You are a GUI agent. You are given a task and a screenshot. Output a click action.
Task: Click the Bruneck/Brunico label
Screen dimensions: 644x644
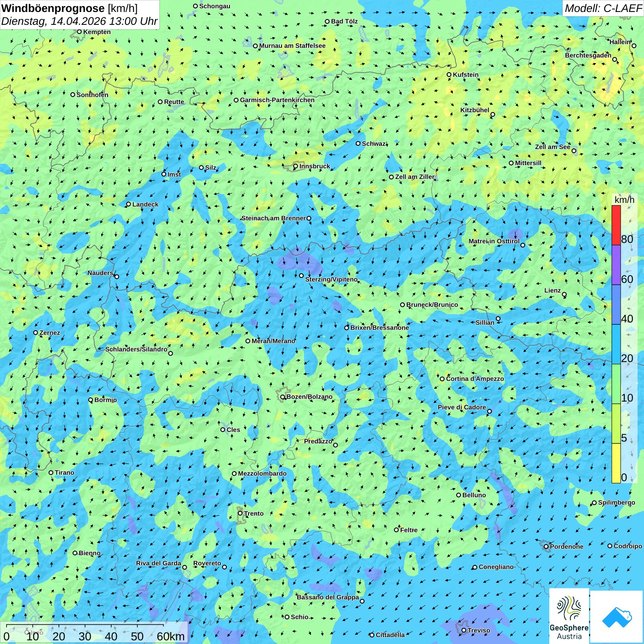432,305
